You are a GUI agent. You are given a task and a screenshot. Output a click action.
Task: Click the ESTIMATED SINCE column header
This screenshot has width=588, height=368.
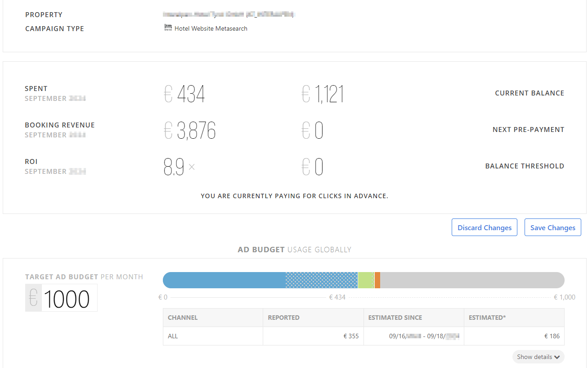tap(395, 318)
